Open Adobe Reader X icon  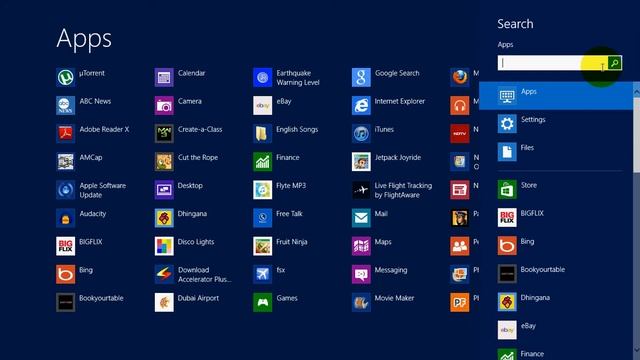[65, 133]
